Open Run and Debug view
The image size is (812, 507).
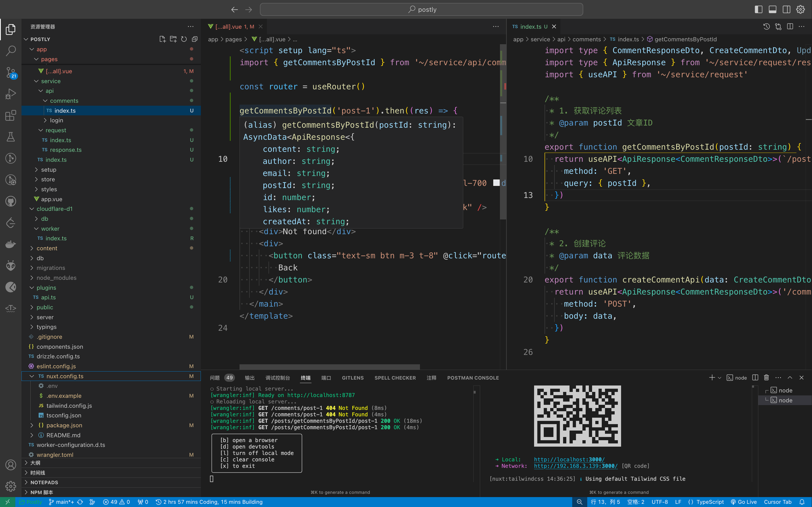click(x=11, y=94)
